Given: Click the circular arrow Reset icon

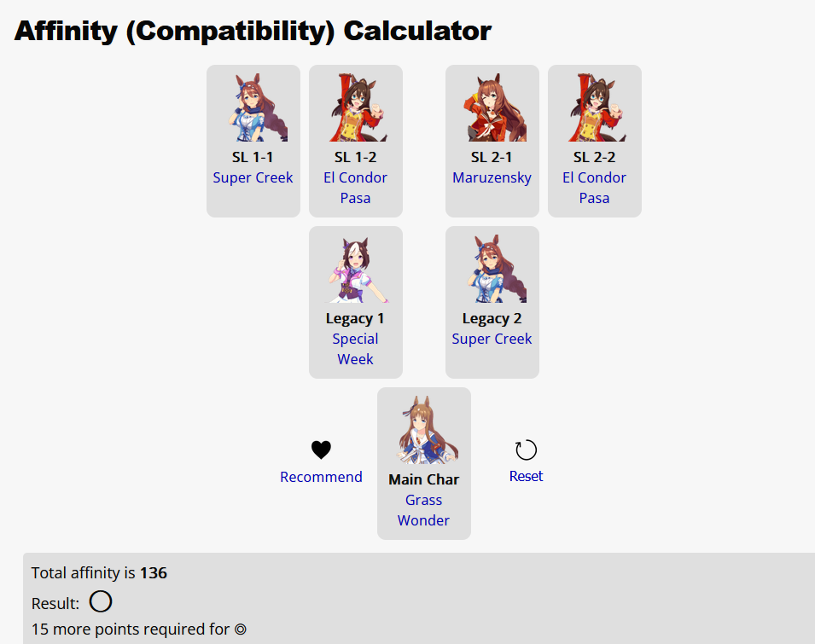Looking at the screenshot, I should [x=526, y=450].
